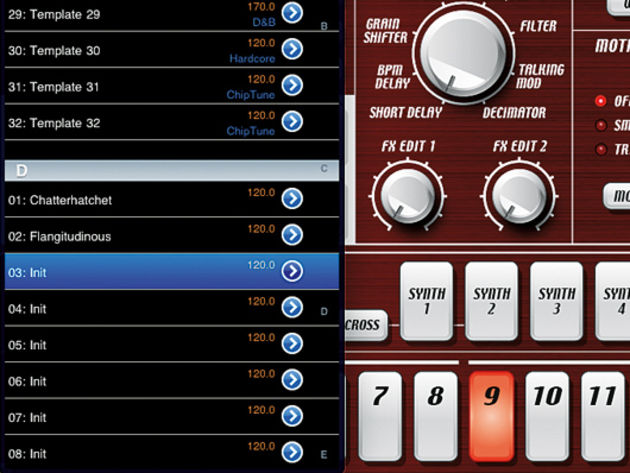This screenshot has width=630, height=473.
Task: Click the Hardcore genre tag
Action: 252,59
